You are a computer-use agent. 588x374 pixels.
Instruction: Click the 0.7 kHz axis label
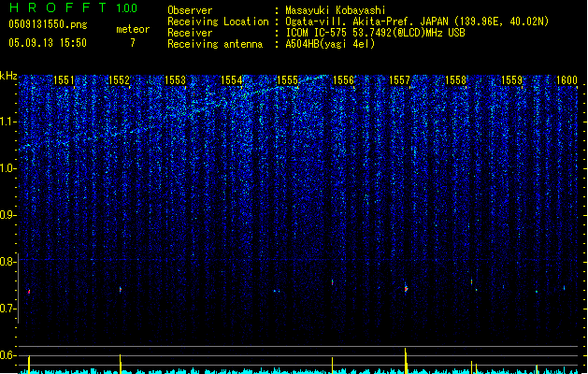[x=7, y=309]
